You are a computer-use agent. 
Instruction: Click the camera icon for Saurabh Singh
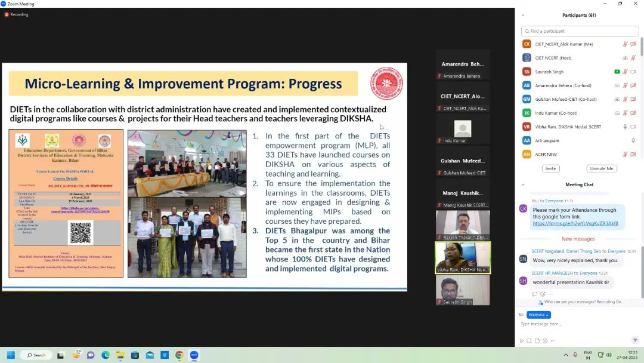tap(633, 72)
